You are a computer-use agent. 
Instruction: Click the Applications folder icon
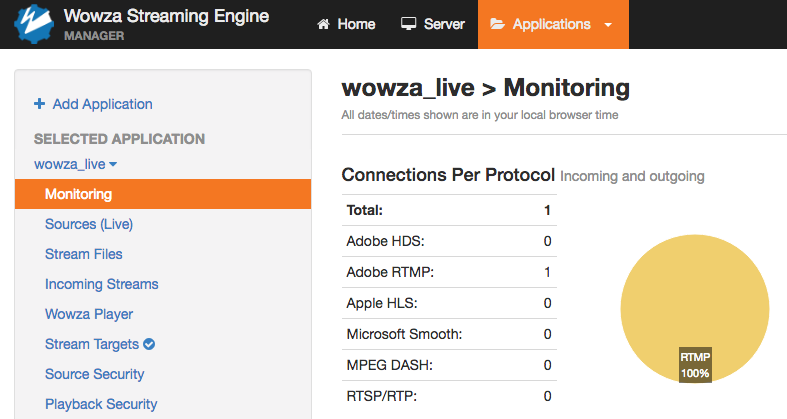pyautogui.click(x=497, y=25)
